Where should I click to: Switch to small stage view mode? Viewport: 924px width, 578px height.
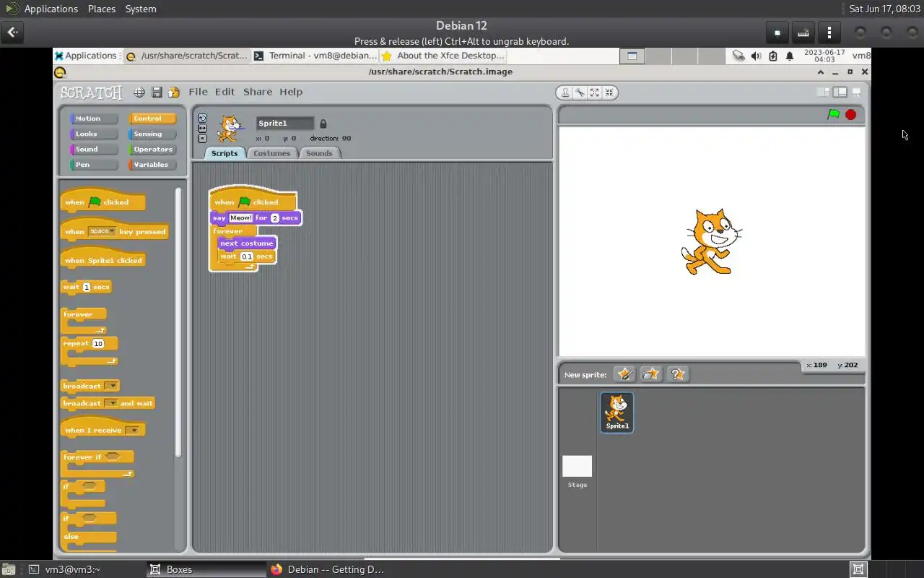click(x=823, y=92)
